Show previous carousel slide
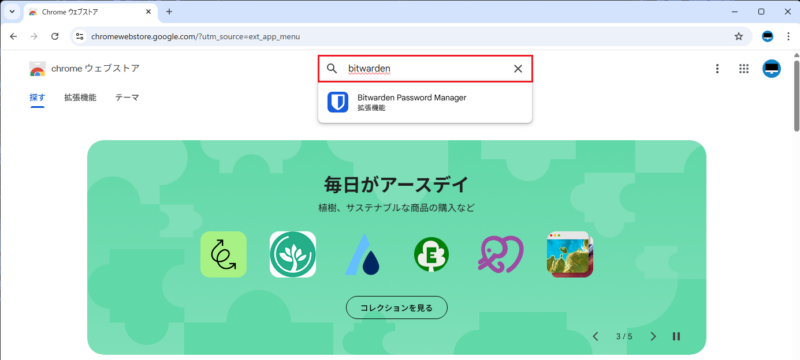 coord(595,336)
